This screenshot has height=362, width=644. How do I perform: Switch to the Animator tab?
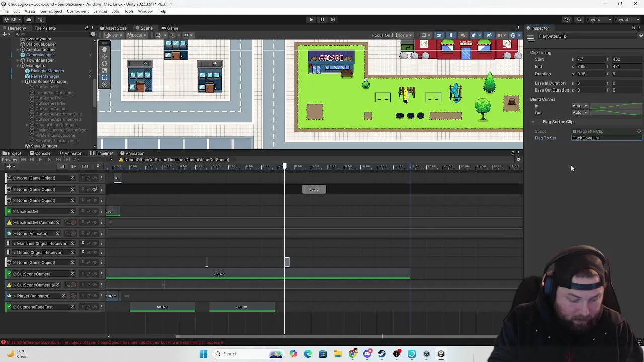70,153
